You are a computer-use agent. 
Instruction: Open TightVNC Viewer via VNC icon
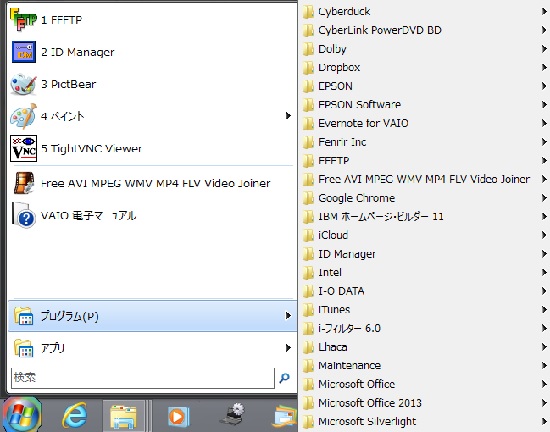pos(24,148)
